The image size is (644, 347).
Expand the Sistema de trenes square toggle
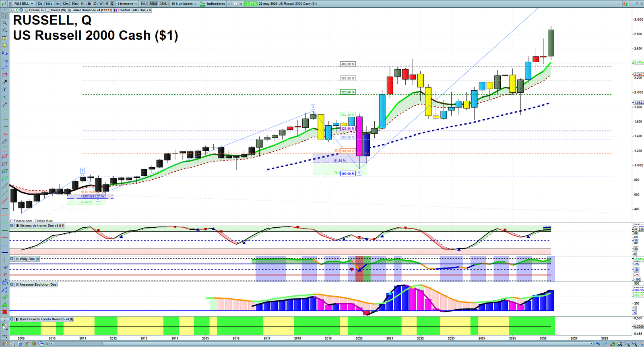(17, 226)
